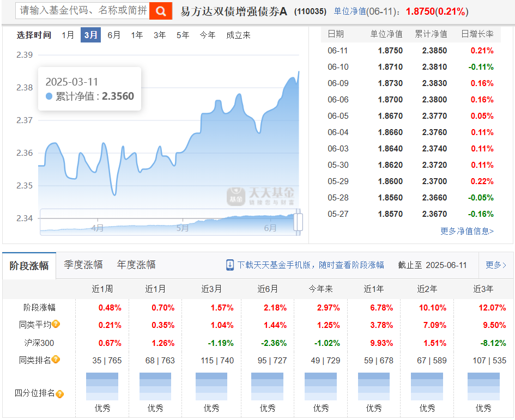Click unit value 1.8700 for 06-06

click(x=390, y=100)
